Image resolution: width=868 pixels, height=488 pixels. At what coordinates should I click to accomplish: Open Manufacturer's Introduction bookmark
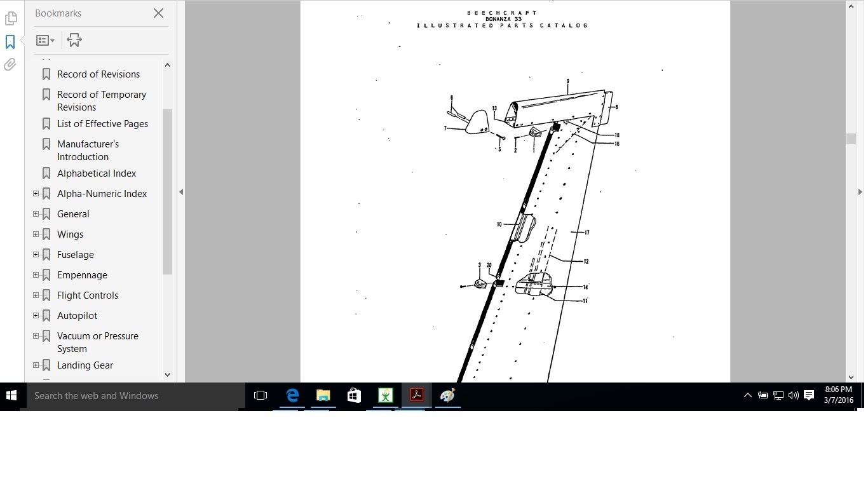tap(88, 150)
